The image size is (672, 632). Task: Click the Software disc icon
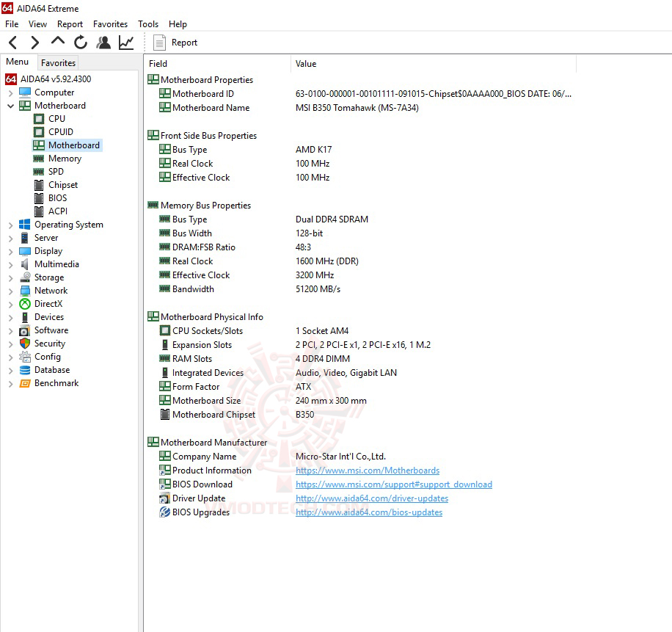(x=25, y=330)
